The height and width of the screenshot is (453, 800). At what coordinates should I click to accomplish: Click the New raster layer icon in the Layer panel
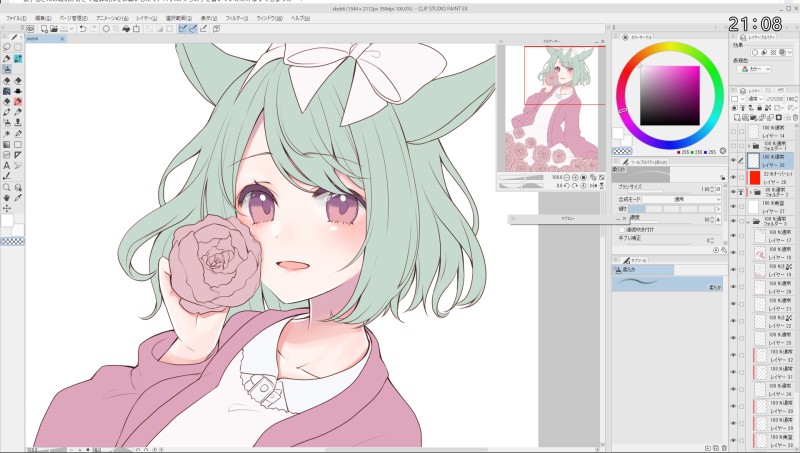coord(736,117)
